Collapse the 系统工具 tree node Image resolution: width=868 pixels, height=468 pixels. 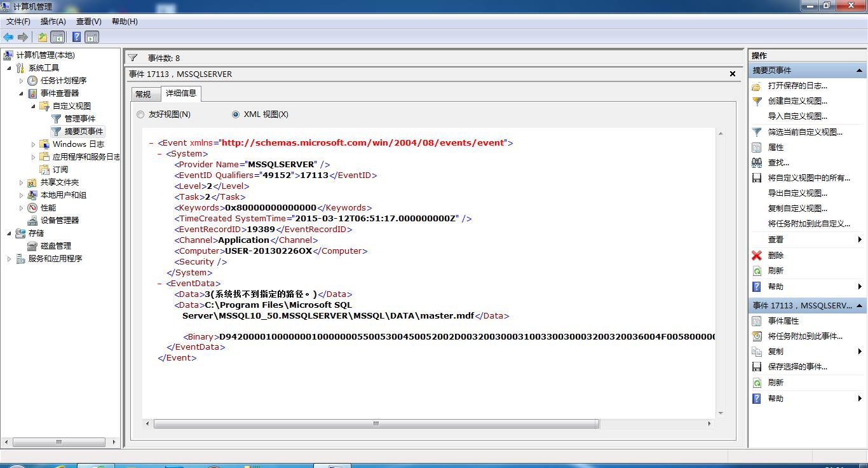10,68
